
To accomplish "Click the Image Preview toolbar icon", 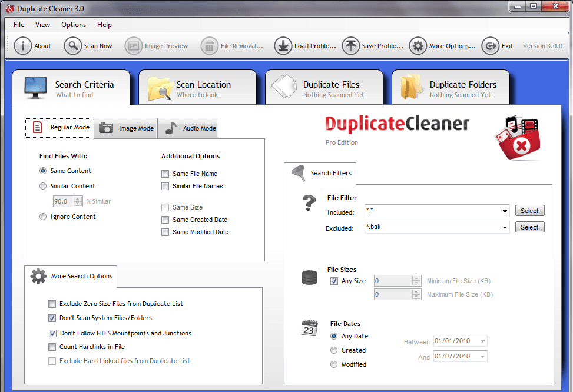I will coord(133,46).
